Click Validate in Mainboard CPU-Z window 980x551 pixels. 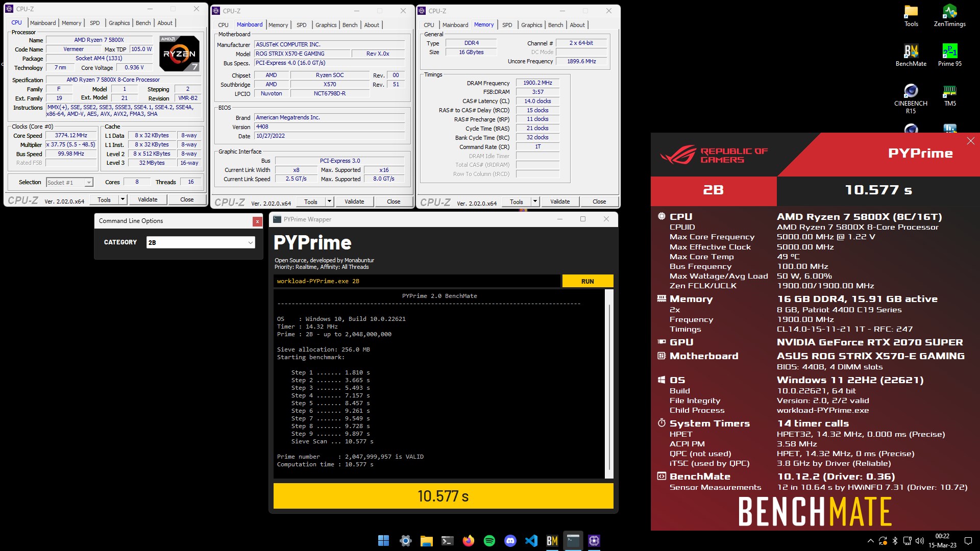pyautogui.click(x=354, y=202)
